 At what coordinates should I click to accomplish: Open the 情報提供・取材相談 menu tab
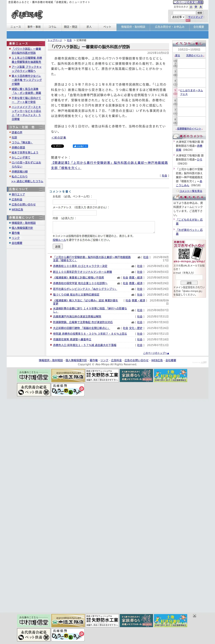coord(133,27)
